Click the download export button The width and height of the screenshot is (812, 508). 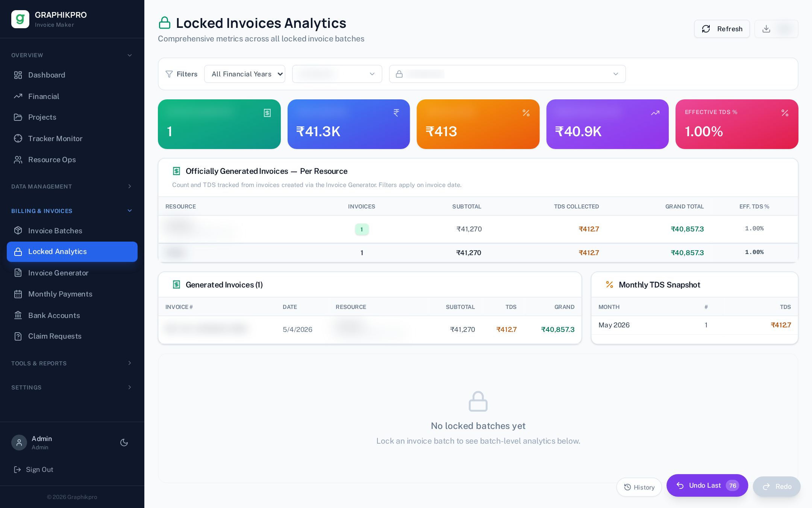(776, 29)
